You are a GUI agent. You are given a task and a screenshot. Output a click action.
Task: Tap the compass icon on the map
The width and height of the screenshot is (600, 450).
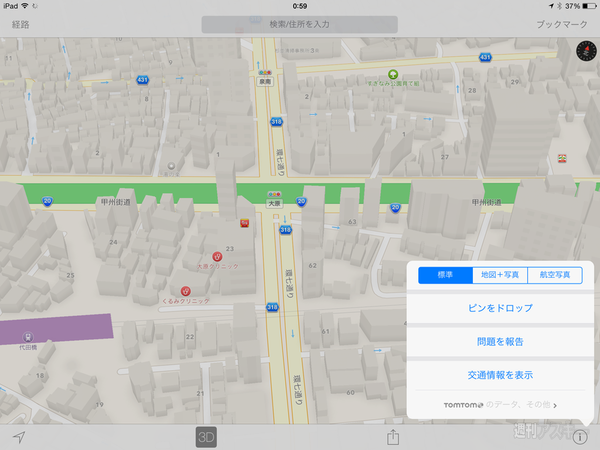click(586, 51)
